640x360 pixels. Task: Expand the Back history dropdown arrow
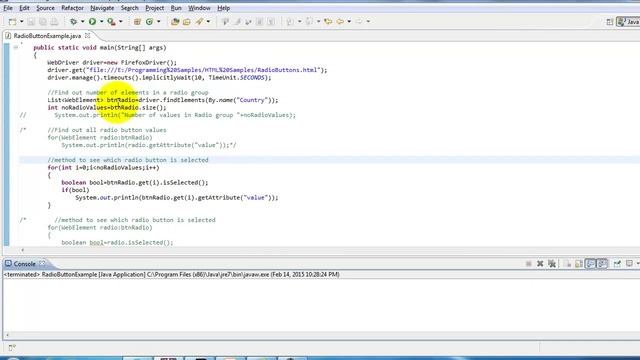coord(349,22)
